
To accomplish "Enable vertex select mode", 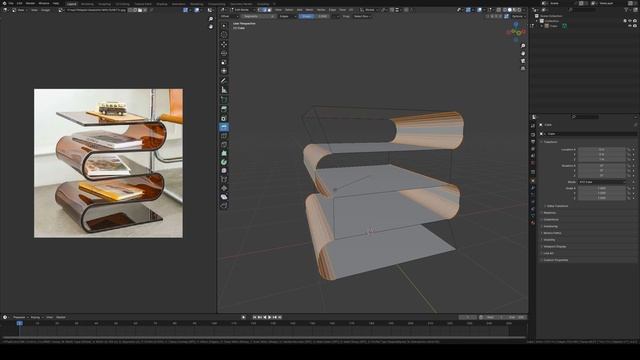I will 260,10.
